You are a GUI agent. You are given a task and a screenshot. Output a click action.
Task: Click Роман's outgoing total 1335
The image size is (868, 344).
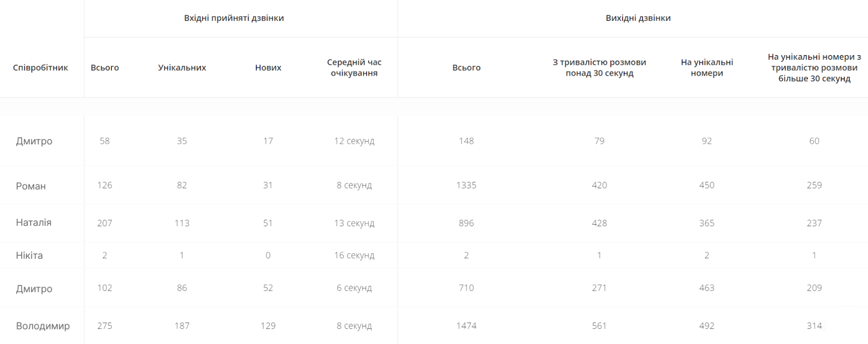point(467,185)
